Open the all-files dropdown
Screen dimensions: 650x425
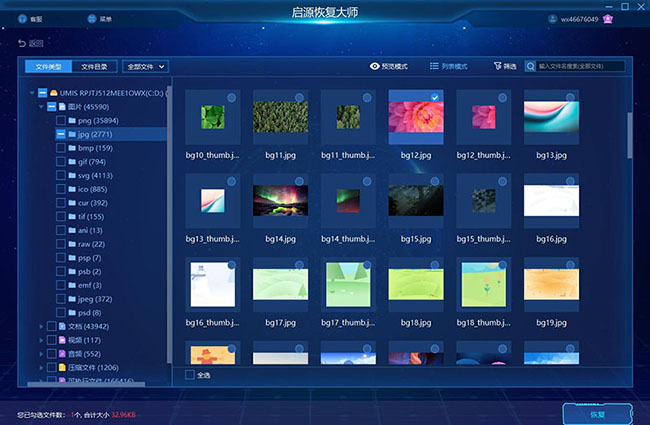click(x=146, y=67)
